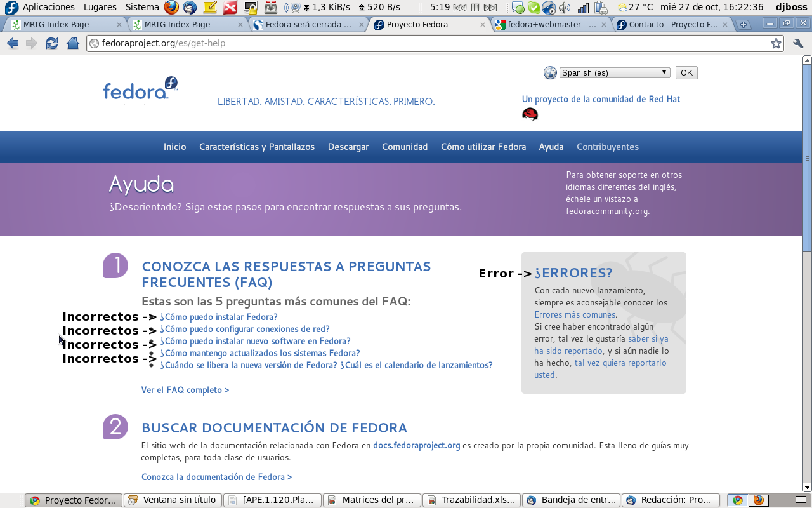Open 'Redacción: Pro...' taskbar window
This screenshot has width=812, height=508.
tap(671, 500)
